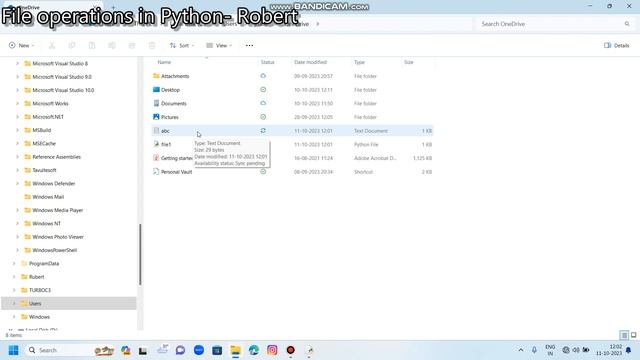Switch to details view icon in status bar
This screenshot has width=640, height=360.
click(624, 336)
